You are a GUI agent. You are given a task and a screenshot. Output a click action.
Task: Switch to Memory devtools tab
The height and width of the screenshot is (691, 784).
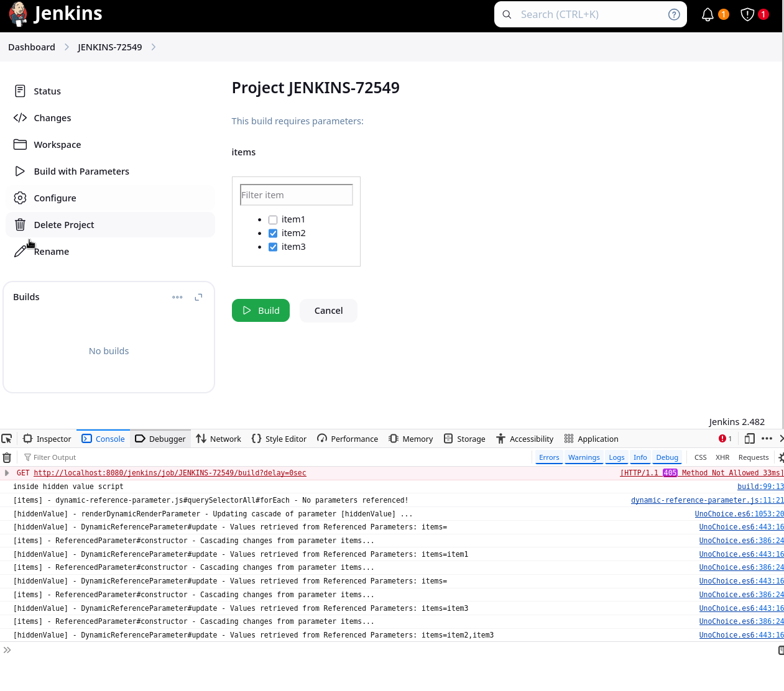pyautogui.click(x=410, y=439)
